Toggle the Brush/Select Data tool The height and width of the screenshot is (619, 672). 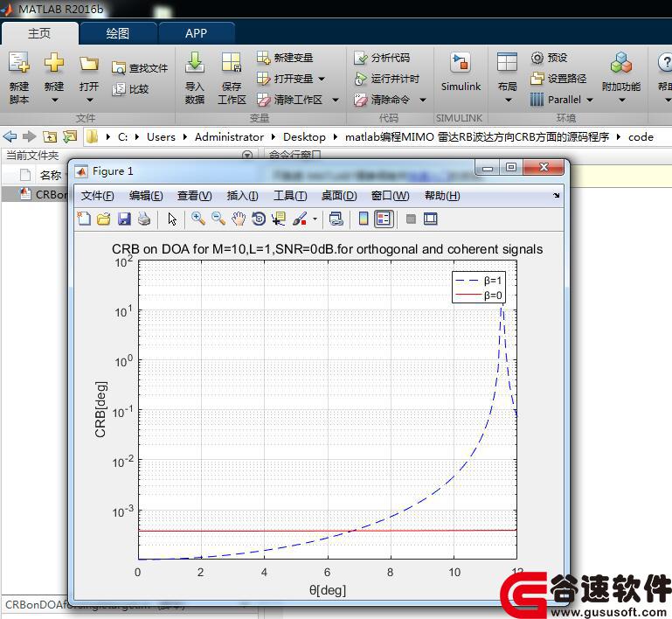(300, 219)
